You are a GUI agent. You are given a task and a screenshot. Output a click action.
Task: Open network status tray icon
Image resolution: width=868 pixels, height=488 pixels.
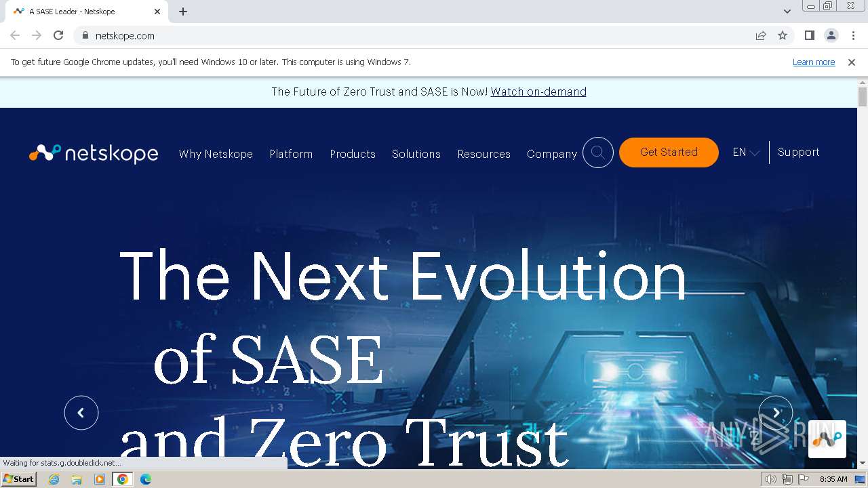tap(787, 479)
